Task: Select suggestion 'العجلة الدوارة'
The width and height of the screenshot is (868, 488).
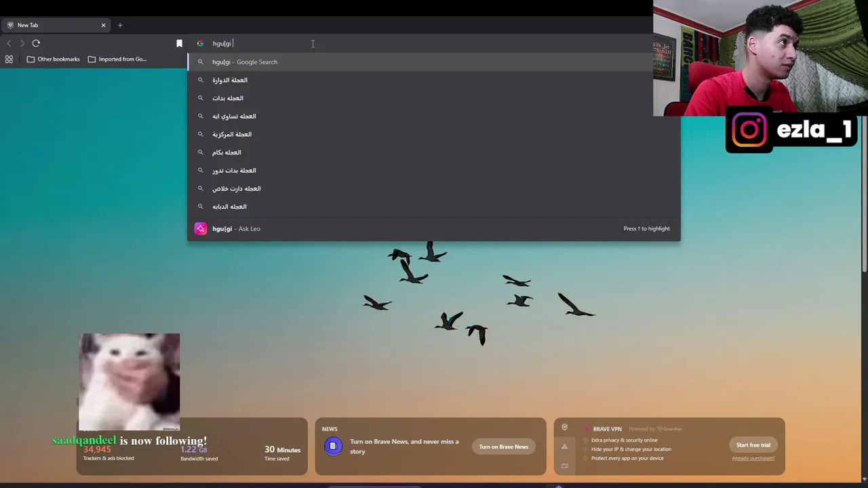Action: pos(434,80)
